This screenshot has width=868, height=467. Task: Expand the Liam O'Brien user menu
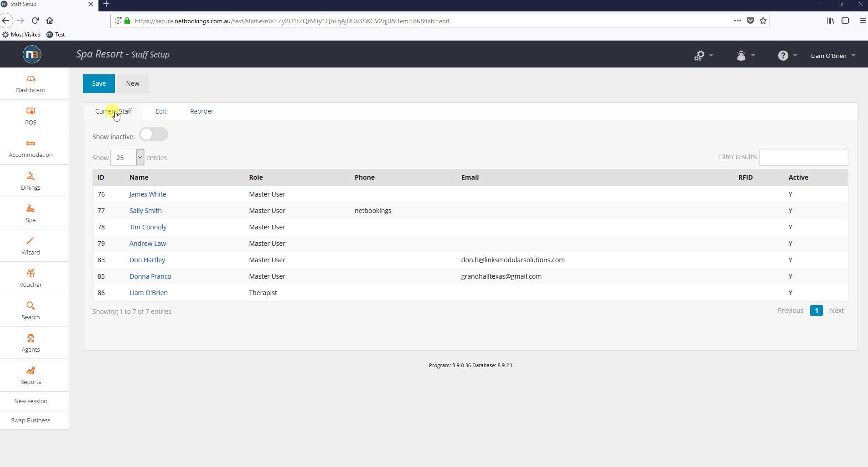point(833,56)
